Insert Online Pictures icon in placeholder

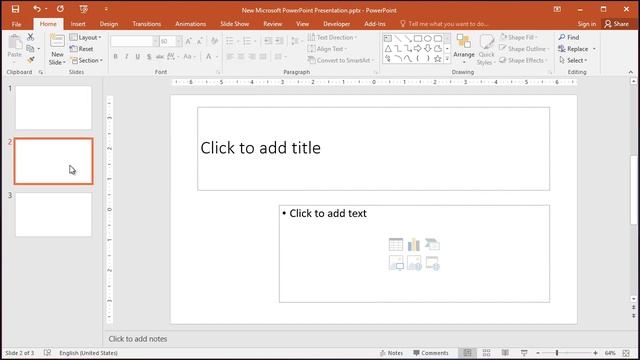click(414, 263)
